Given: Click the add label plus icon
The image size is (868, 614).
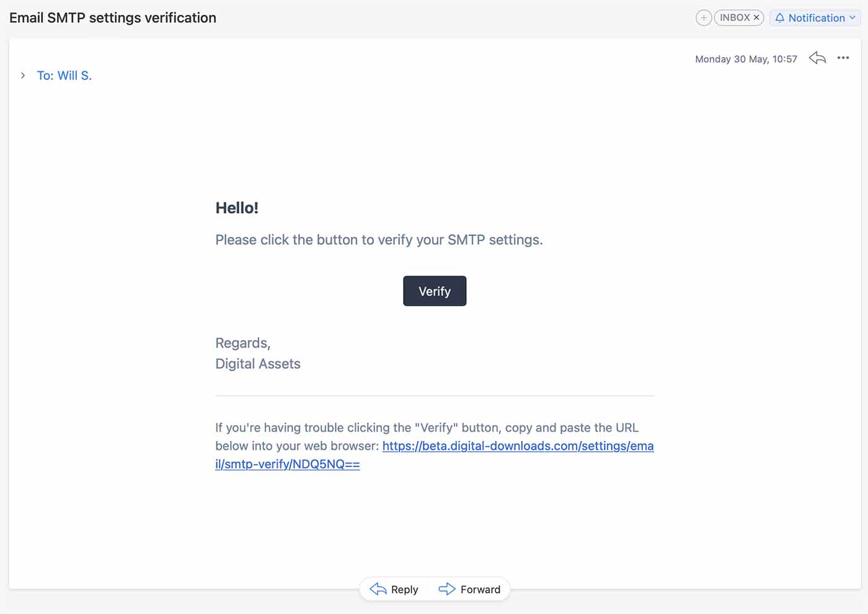Looking at the screenshot, I should tap(704, 18).
